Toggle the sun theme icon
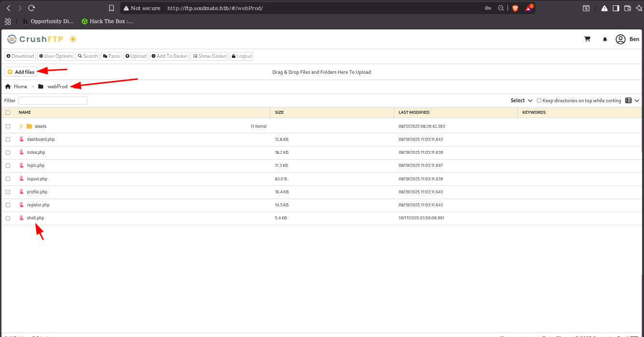Viewport: 644px width, 337px height. click(x=73, y=39)
